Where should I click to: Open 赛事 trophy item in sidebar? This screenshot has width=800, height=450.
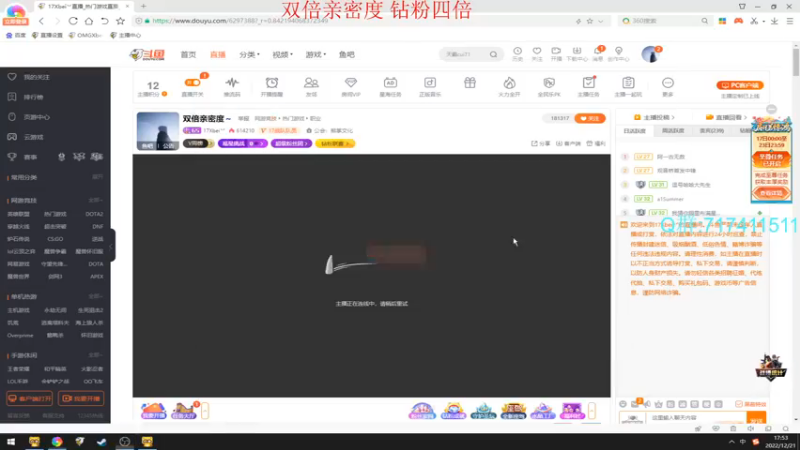click(23, 157)
